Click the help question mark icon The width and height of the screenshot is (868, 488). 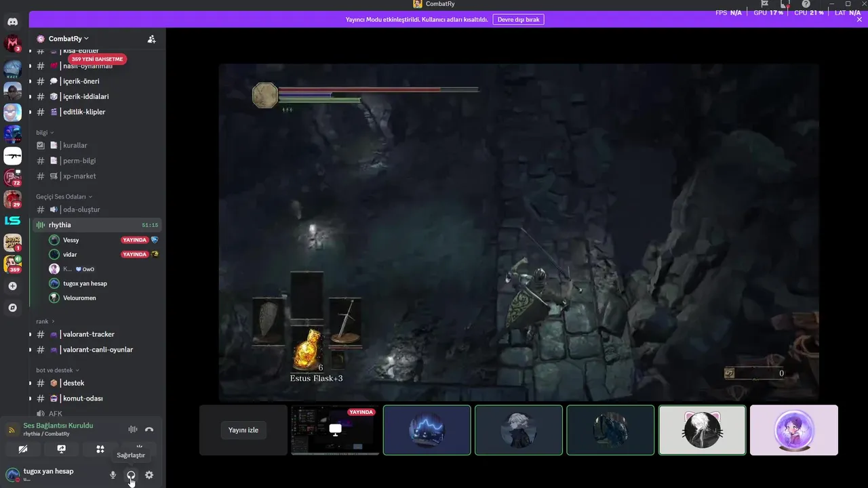click(x=806, y=4)
